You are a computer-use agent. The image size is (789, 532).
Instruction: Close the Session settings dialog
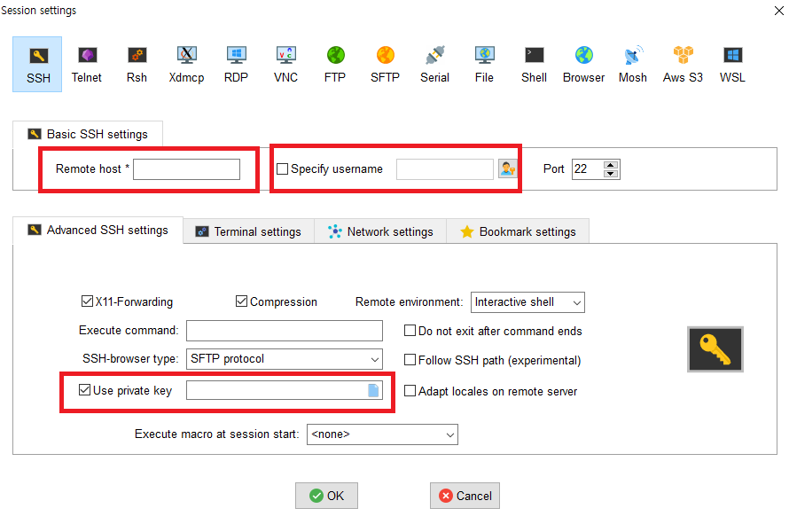[778, 10]
